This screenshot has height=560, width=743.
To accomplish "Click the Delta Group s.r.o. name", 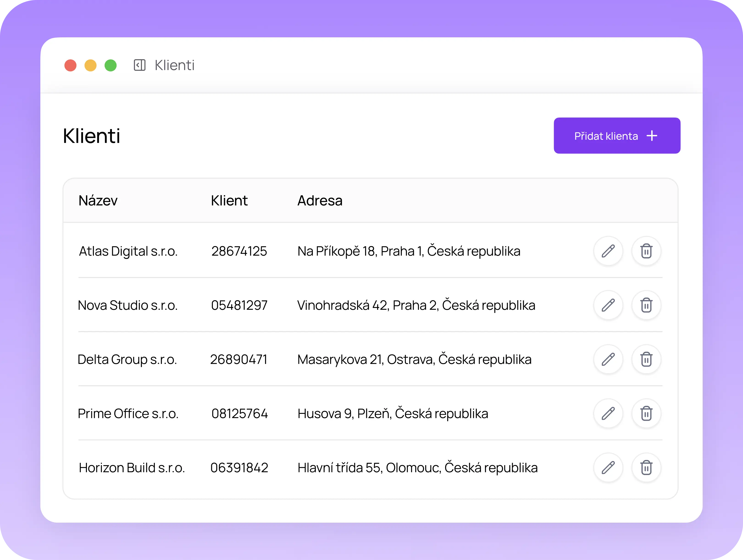I will [127, 359].
